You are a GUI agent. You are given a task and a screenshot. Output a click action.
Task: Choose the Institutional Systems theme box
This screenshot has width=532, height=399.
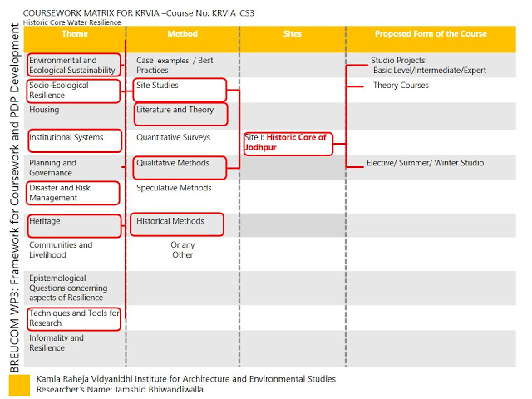coord(74,140)
